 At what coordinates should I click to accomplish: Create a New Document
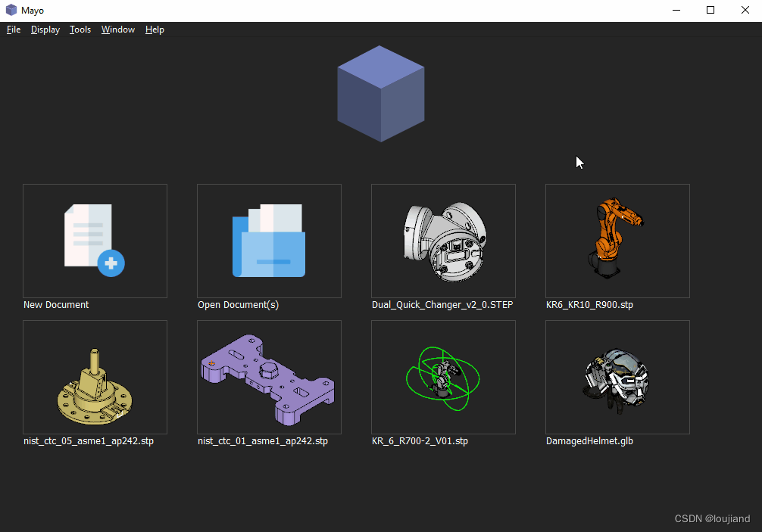pos(95,241)
